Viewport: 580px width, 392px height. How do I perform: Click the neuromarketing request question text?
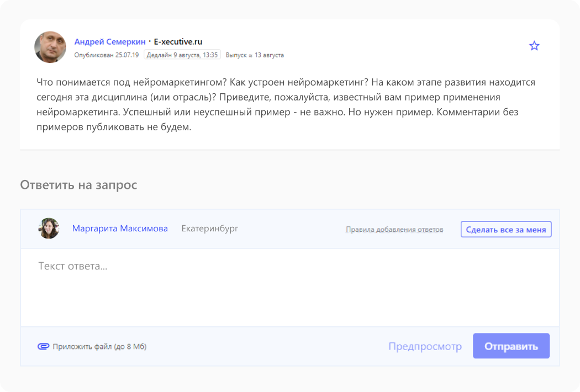pyautogui.click(x=286, y=104)
